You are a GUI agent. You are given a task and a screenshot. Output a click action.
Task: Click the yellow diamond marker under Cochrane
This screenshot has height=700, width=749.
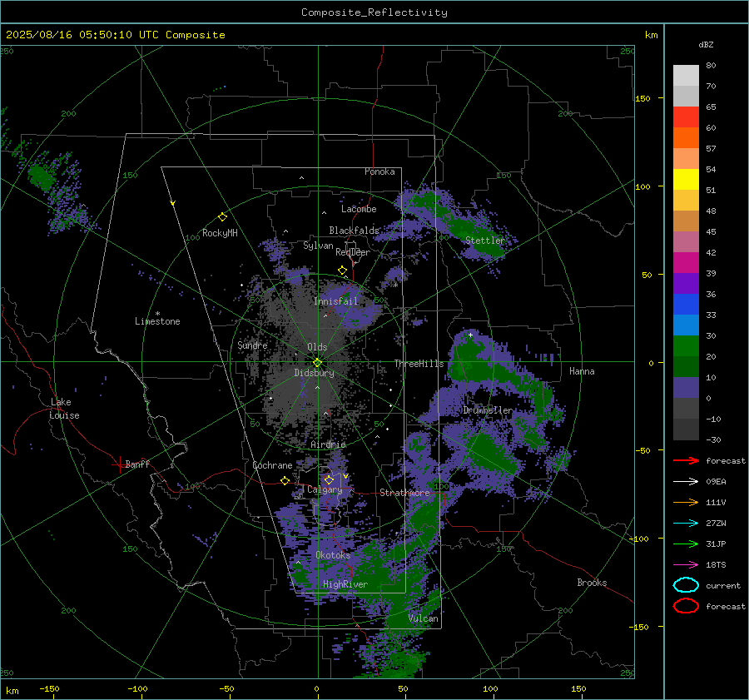point(285,480)
